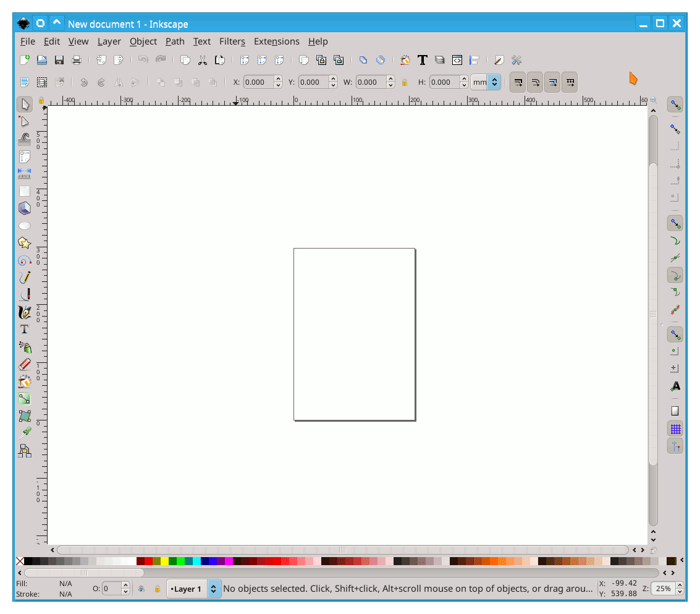Open the Extensions menu

(277, 41)
